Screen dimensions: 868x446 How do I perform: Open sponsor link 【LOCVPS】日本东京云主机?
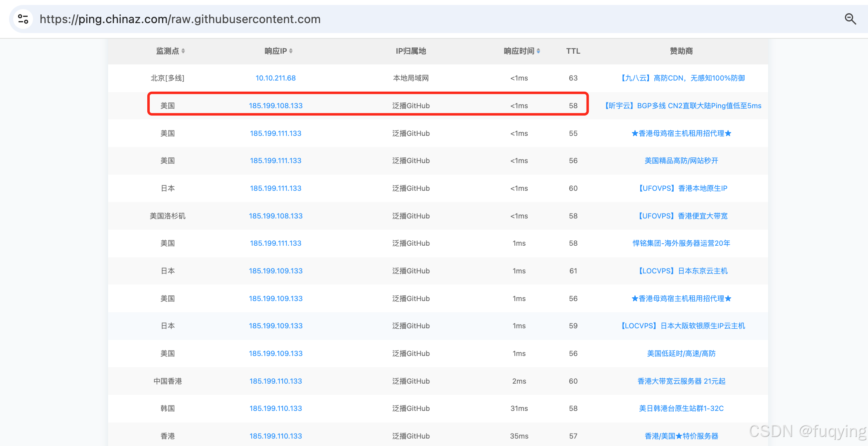[x=682, y=271]
